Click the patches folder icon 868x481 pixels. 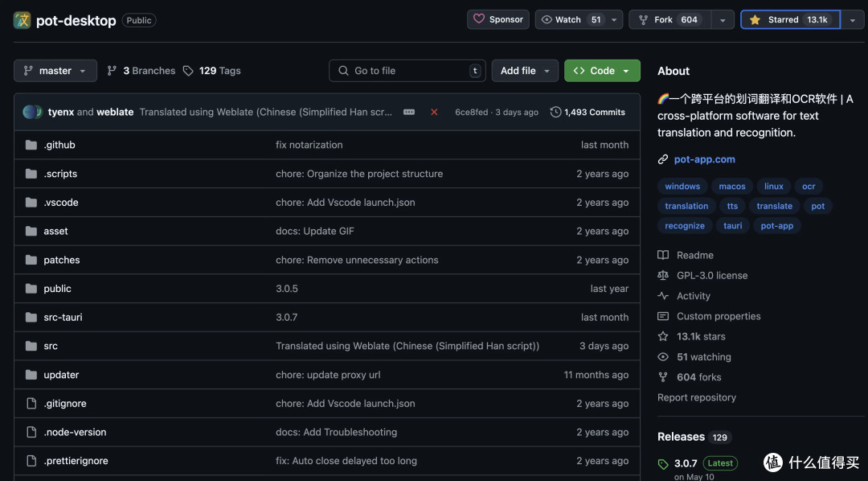click(x=31, y=260)
